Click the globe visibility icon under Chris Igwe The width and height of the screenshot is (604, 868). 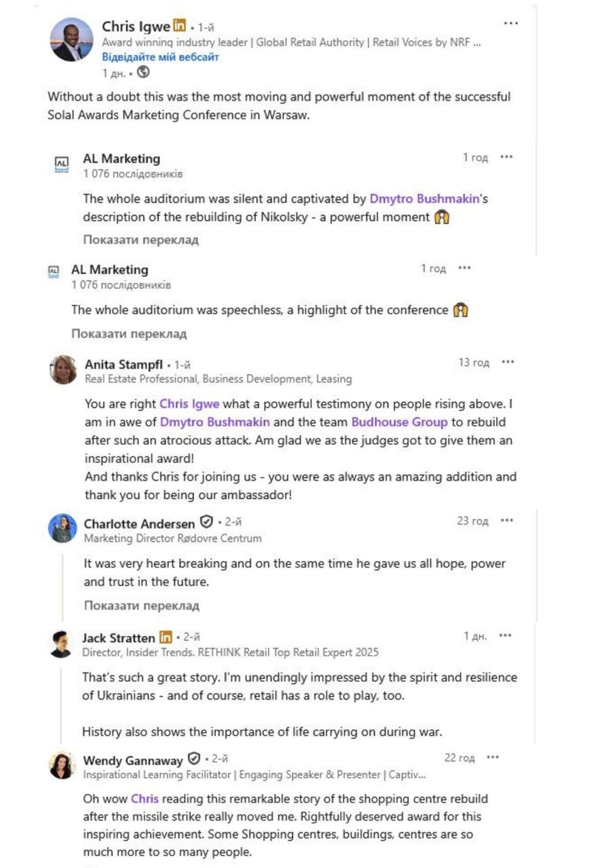tap(143, 72)
